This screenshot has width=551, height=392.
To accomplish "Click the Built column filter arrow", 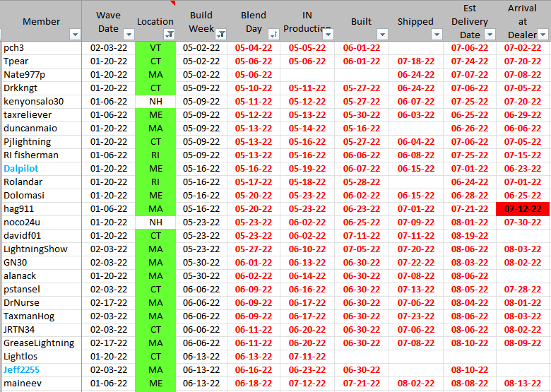I will (x=382, y=35).
